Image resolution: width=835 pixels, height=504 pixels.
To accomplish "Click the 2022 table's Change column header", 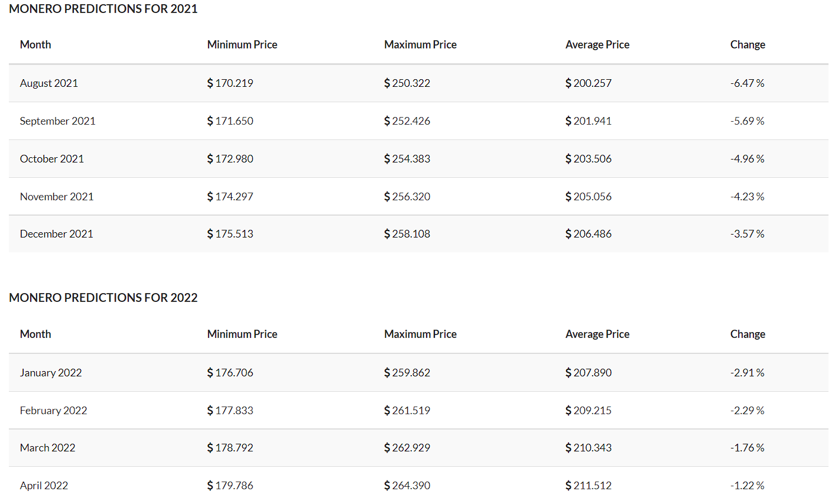I will click(748, 334).
